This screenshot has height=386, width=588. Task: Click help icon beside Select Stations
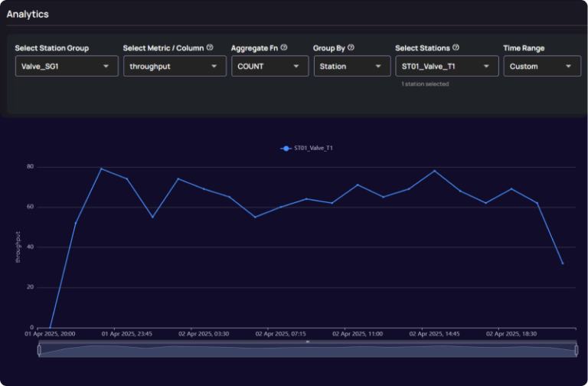click(x=456, y=47)
